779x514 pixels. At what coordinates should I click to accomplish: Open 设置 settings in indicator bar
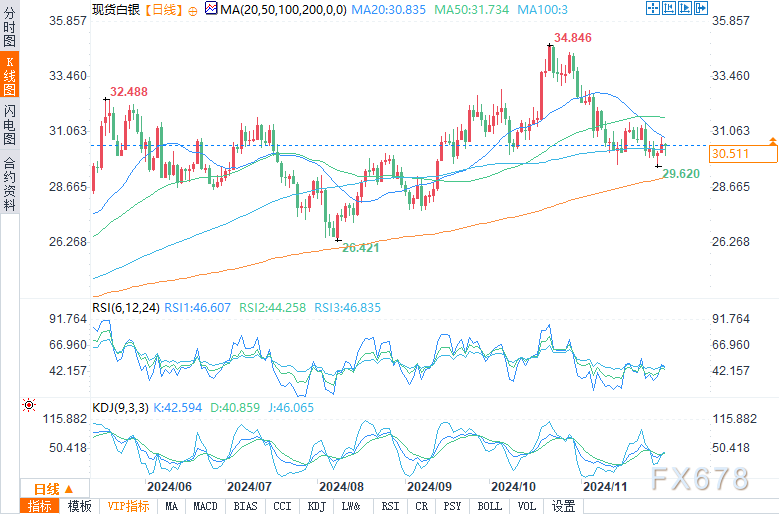pos(563,507)
